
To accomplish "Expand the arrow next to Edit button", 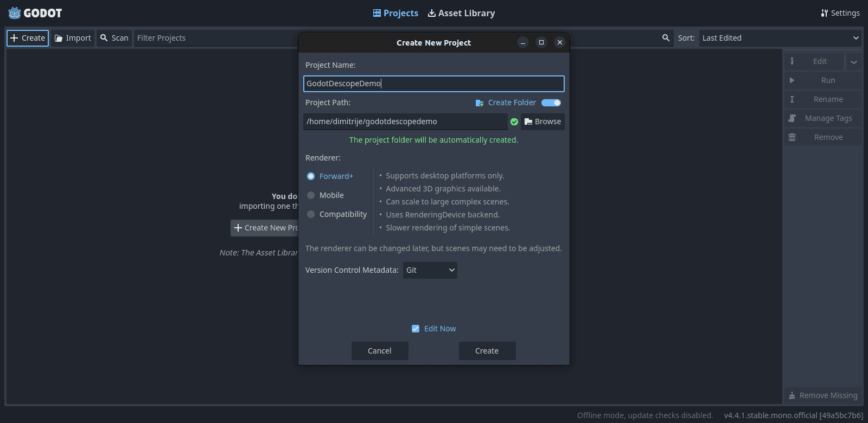I will click(853, 62).
